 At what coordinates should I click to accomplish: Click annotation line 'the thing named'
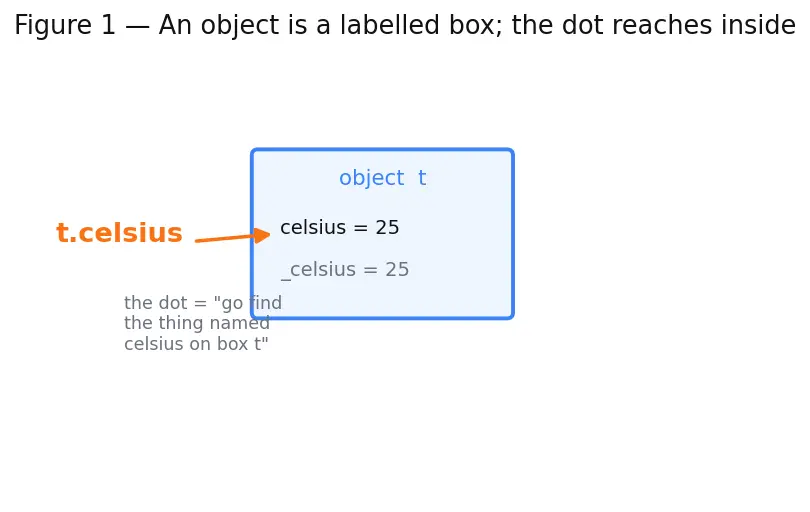(197, 323)
